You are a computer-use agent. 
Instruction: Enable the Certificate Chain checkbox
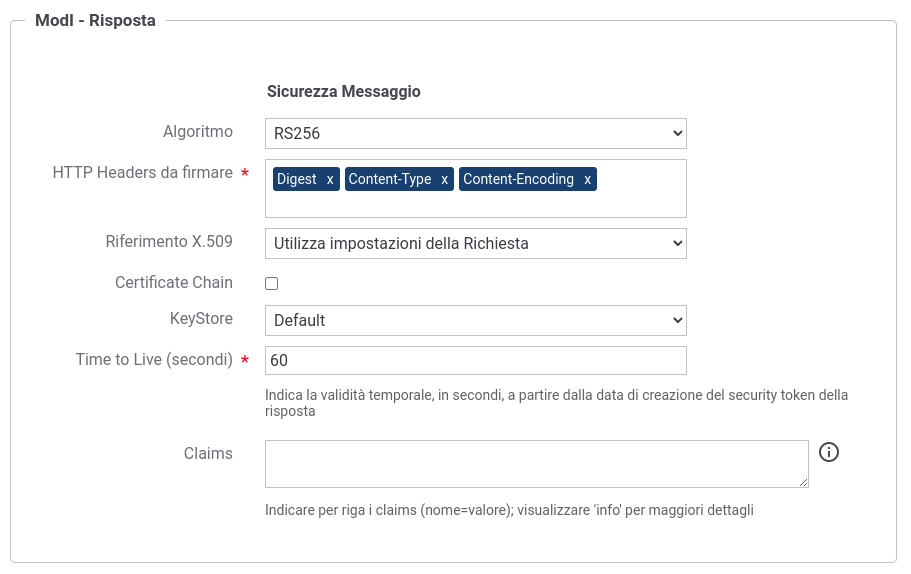point(271,283)
